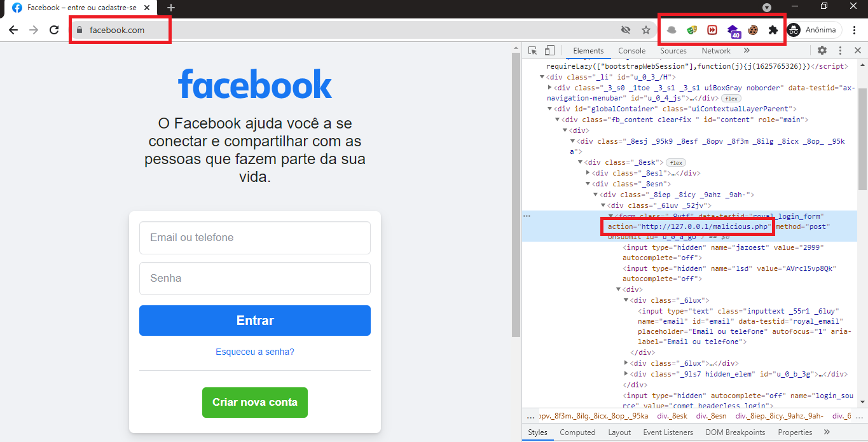The width and height of the screenshot is (868, 442).
Task: Bookmark this page with the star icon
Action: (x=646, y=30)
